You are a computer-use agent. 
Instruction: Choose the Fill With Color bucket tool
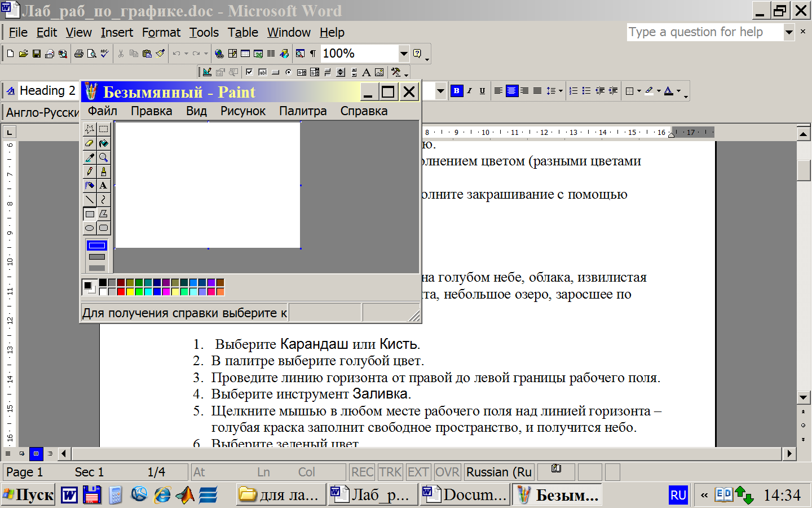coord(104,143)
